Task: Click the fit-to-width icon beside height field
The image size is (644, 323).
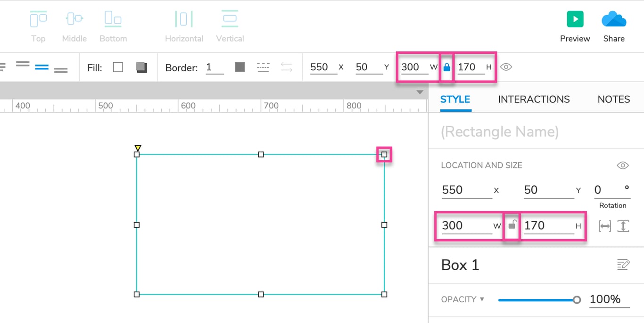Action: 605,226
